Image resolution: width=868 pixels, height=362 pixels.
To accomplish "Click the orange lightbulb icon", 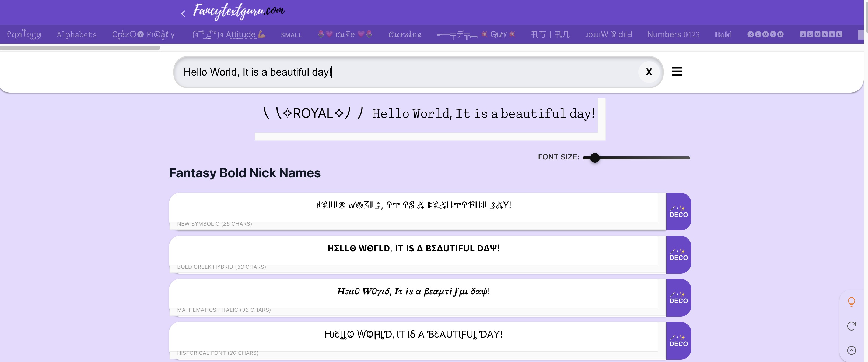I will click(852, 302).
